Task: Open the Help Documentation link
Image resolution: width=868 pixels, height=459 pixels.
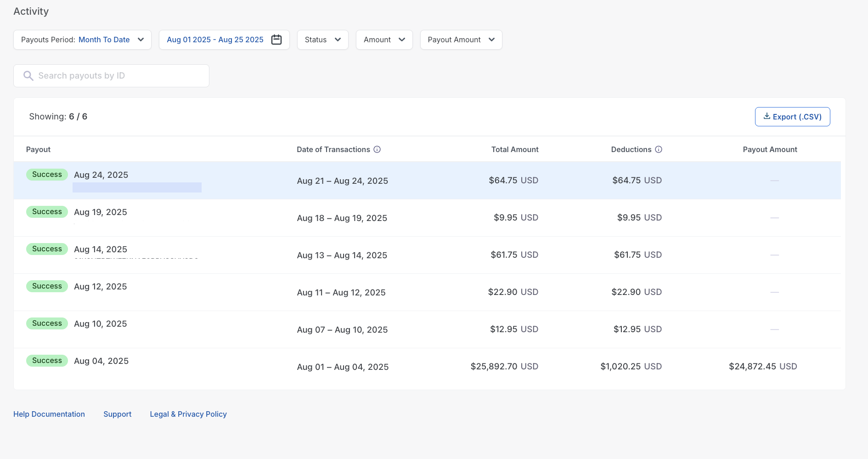Action: click(49, 414)
